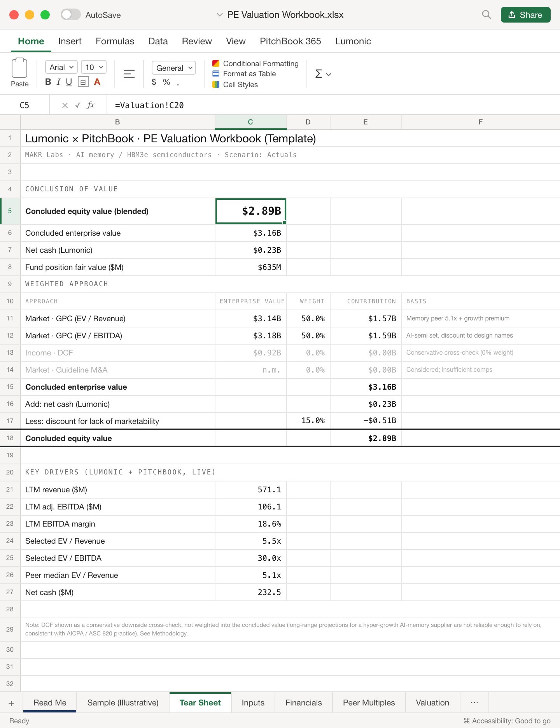Viewport: 560px width, 728px height.
Task: Apply Underline formatting
Action: pyautogui.click(x=69, y=82)
